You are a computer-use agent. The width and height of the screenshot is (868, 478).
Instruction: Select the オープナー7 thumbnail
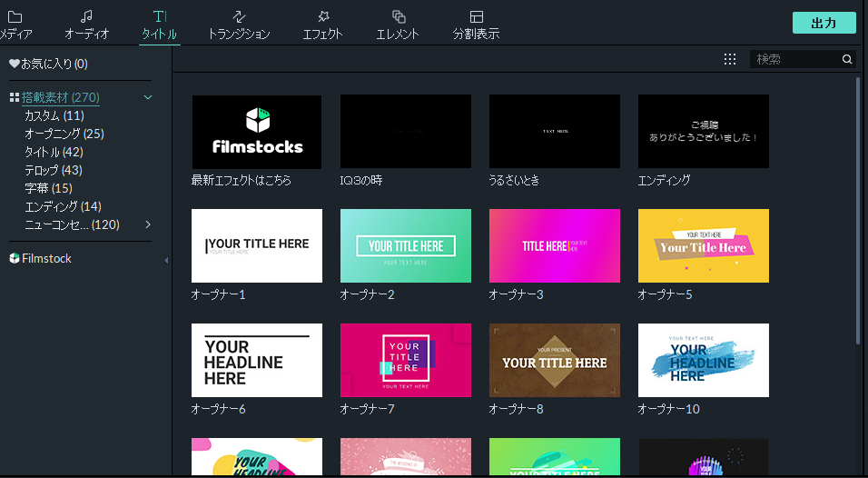click(x=406, y=361)
